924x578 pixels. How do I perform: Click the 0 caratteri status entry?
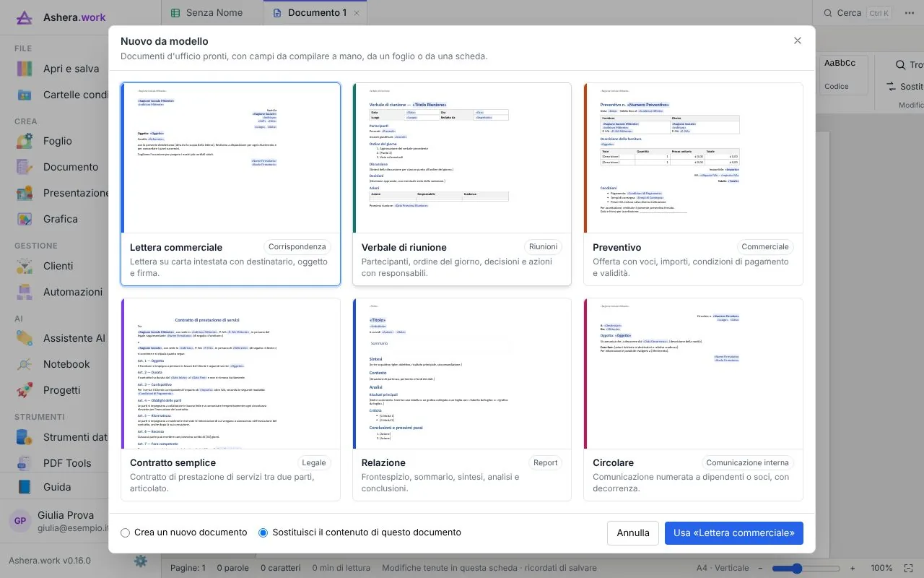pos(280,569)
